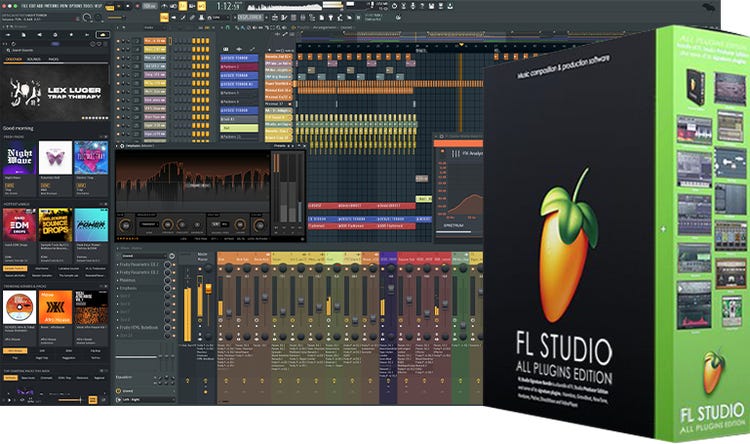Click the highlighted tag under Trending packs
Viewport: 750px width, 444px height.
(x=15, y=351)
